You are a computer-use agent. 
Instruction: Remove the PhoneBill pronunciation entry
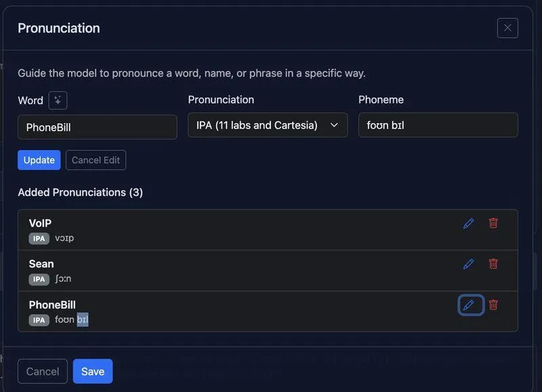point(493,305)
